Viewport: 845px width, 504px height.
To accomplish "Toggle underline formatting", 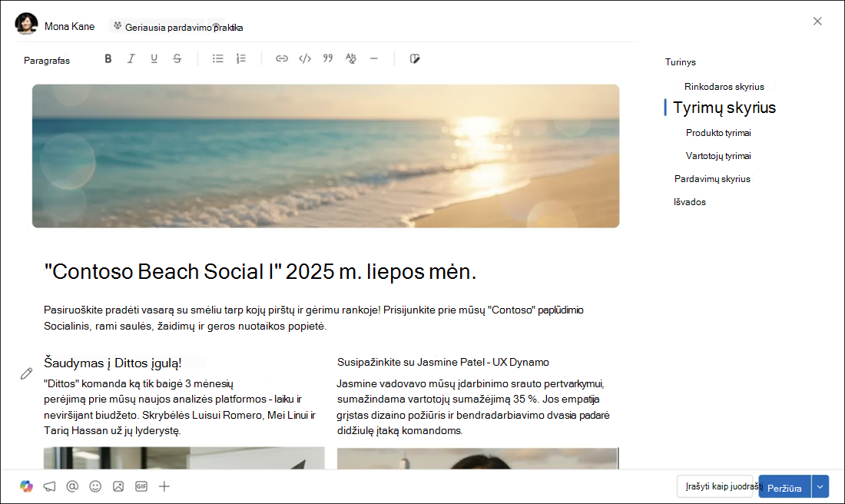I will tap(154, 58).
